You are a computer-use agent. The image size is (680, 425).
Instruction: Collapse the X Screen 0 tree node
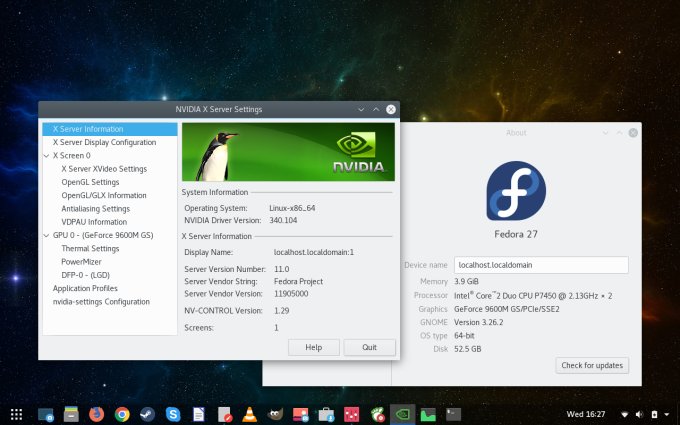(46, 156)
